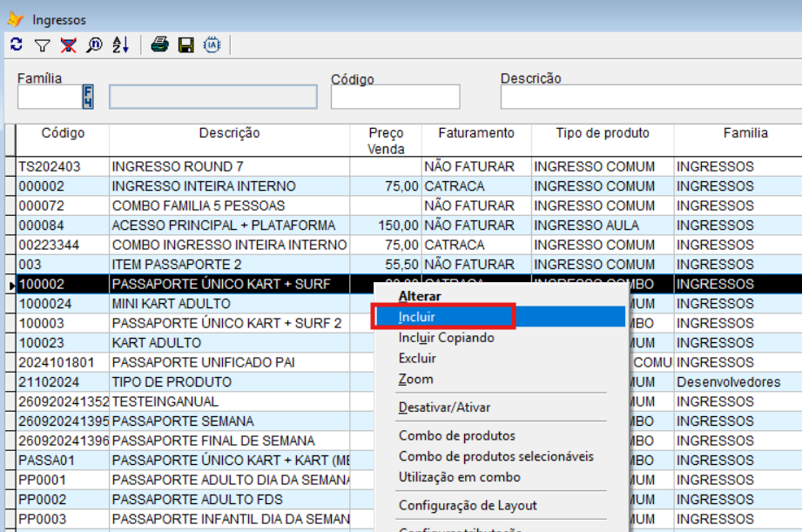The image size is (802, 532).
Task: Click the filter funnel icon
Action: (x=42, y=45)
